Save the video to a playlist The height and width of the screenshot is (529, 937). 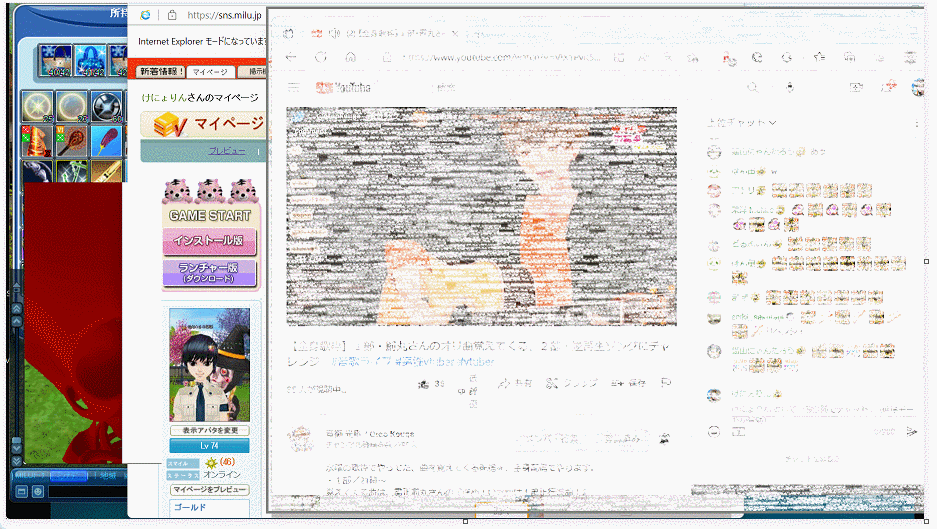628,383
